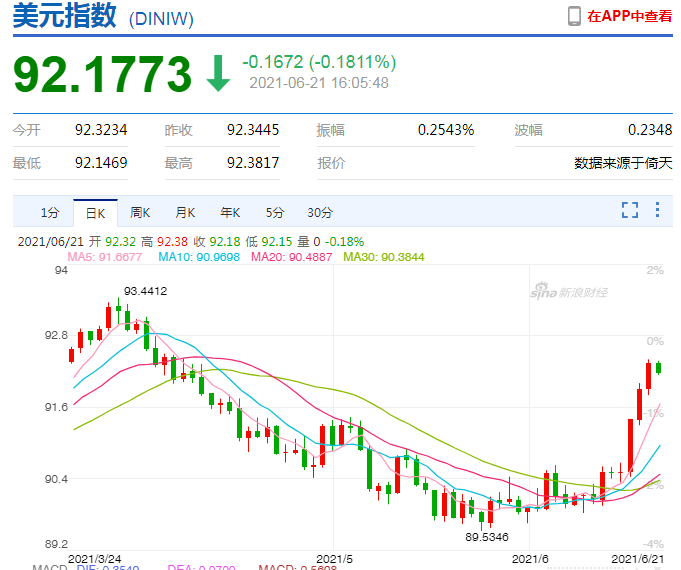The image size is (681, 570).
Task: Open the 在APP中查看 link
Action: coord(629,16)
